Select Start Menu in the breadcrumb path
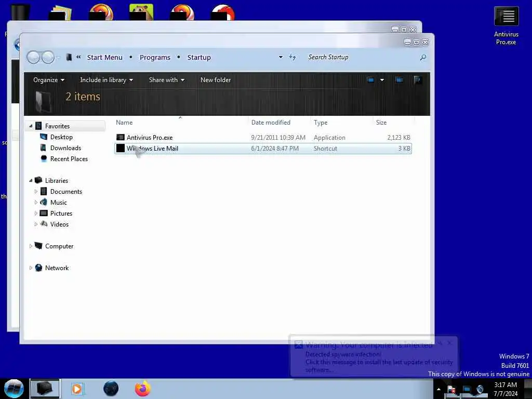 point(104,57)
